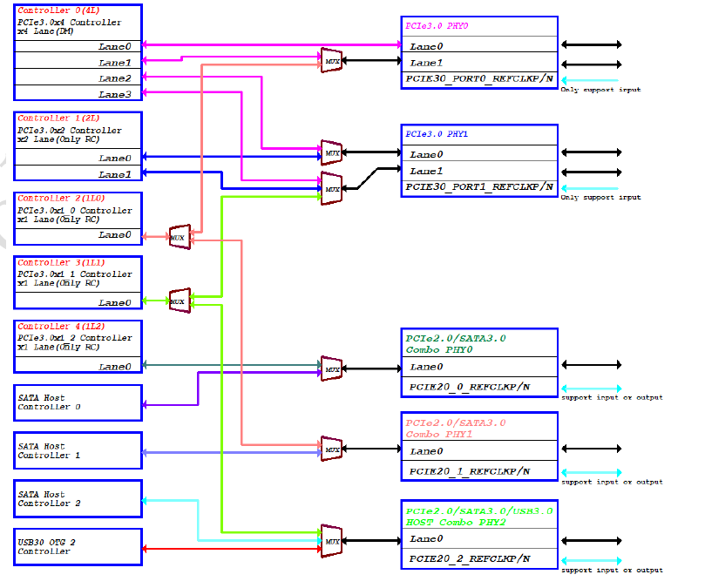Viewport: 705px width, 588px height.
Task: Select the PCIE30_PORT0_REFCLKP/N label
Action: pos(479,78)
